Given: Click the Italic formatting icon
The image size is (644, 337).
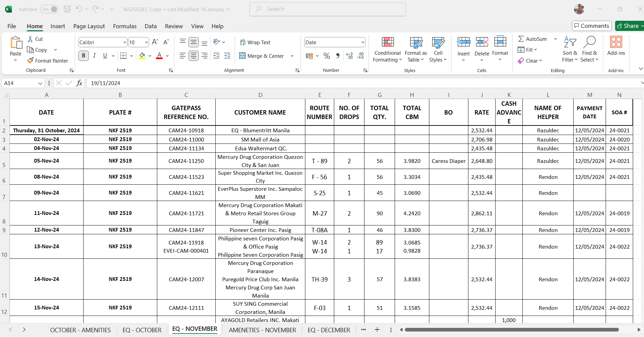Looking at the screenshot, I should (x=94, y=56).
